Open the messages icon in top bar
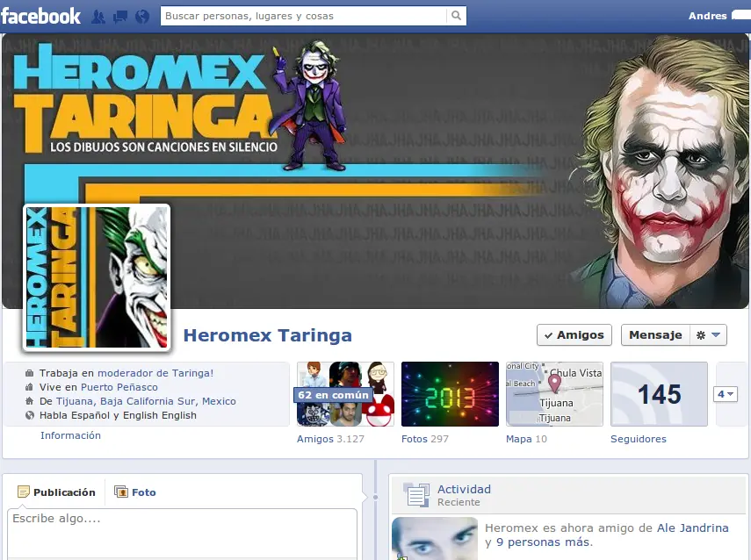The image size is (751, 560). (x=119, y=17)
